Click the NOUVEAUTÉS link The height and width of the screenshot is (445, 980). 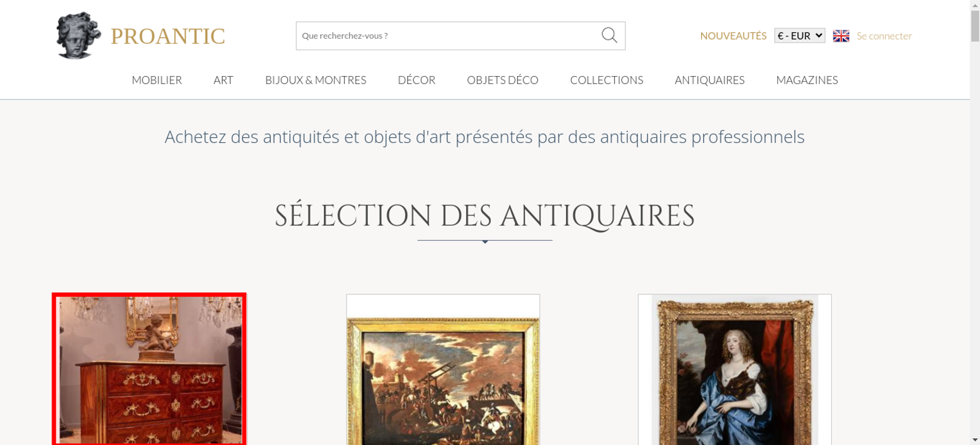(x=733, y=36)
